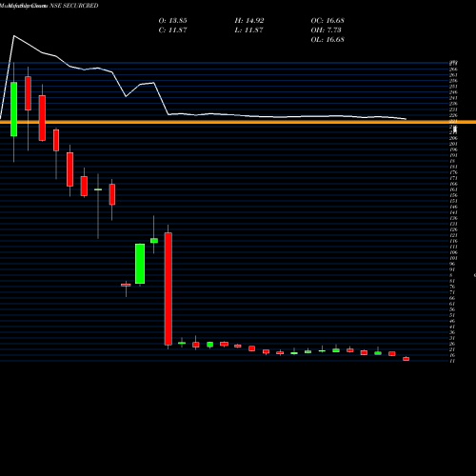The height and width of the screenshot is (476, 476).
Task: Select the tallest red candlestick in the chart
Action: (168, 288)
